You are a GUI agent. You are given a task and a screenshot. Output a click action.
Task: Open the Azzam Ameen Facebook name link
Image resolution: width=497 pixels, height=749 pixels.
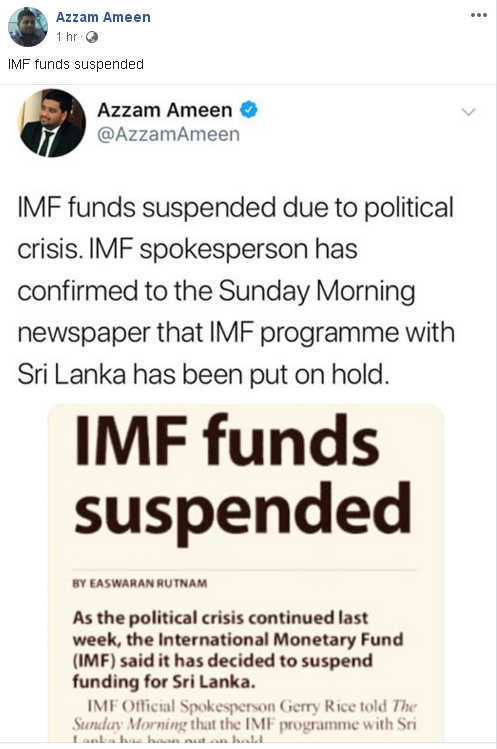103,17
